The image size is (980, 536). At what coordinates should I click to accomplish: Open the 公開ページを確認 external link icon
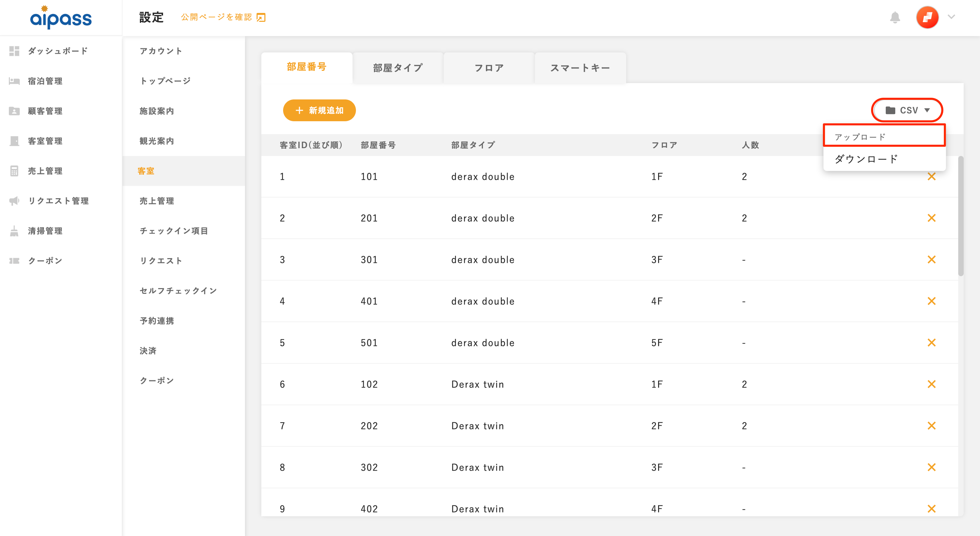tap(261, 17)
